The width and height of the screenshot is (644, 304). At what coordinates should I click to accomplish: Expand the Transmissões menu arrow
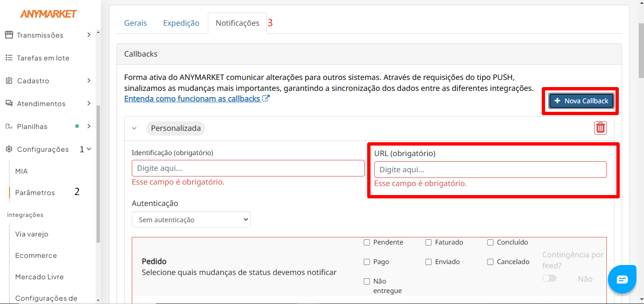[89, 35]
